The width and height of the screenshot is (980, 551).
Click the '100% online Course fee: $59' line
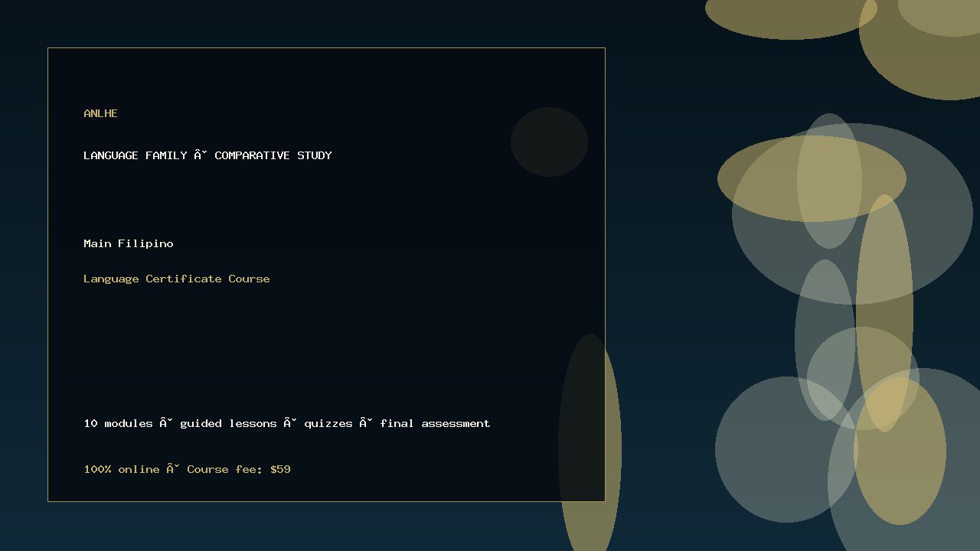(x=187, y=469)
